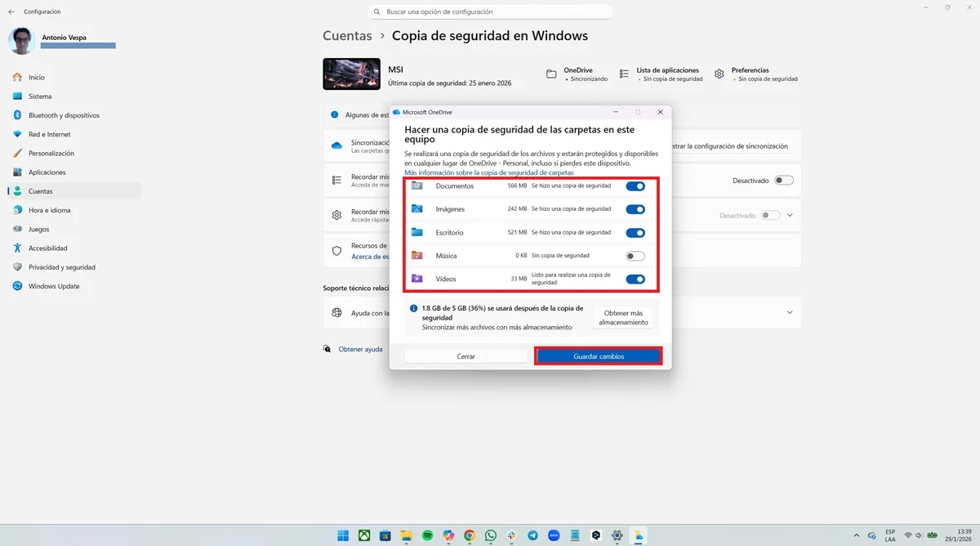Disable the Imágenes backup switch

[635, 209]
